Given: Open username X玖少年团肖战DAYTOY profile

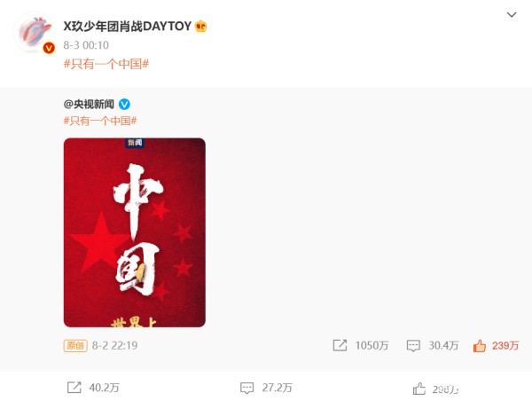Looking at the screenshot, I should click(x=128, y=26).
